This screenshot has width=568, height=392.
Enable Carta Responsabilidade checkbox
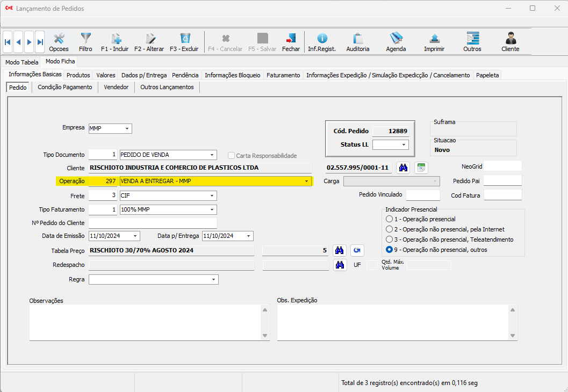click(x=232, y=156)
